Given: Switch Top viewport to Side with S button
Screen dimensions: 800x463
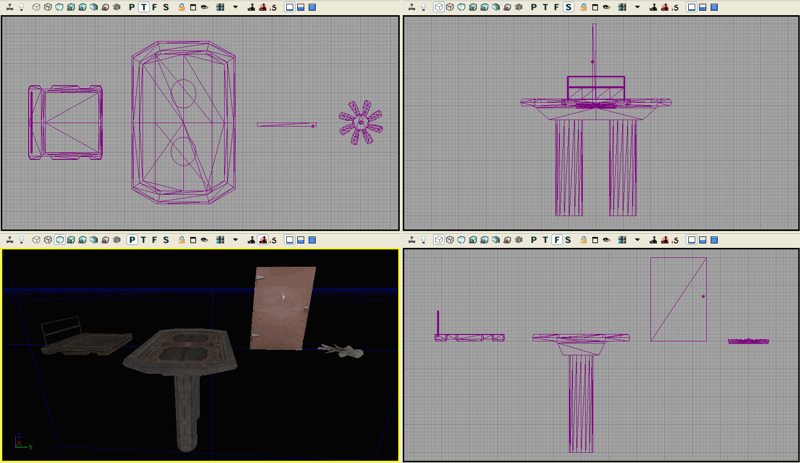Looking at the screenshot, I should (166, 7).
